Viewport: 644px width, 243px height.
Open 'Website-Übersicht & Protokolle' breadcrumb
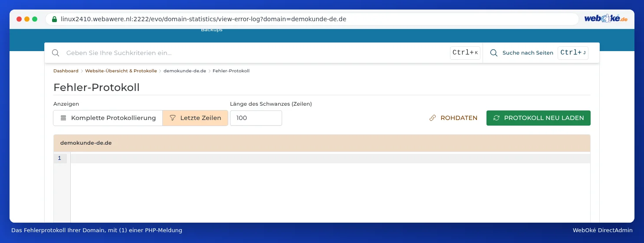[121, 71]
